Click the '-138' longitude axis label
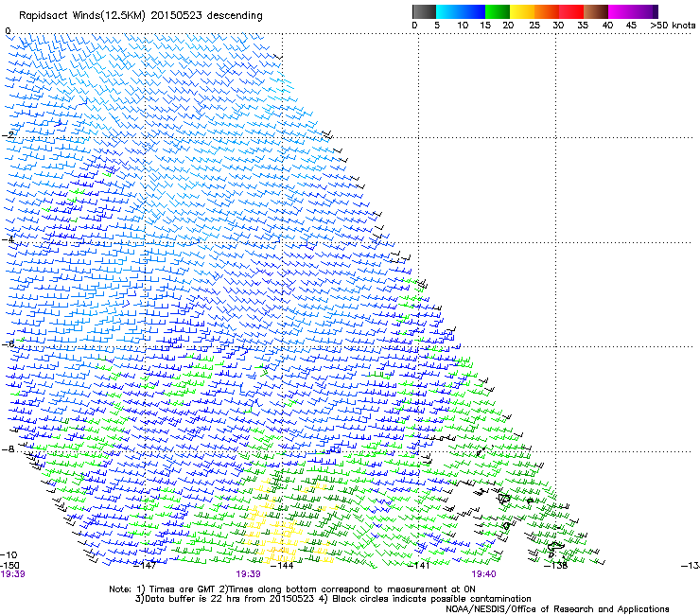Viewport: 700px width, 615px height. 556,565
